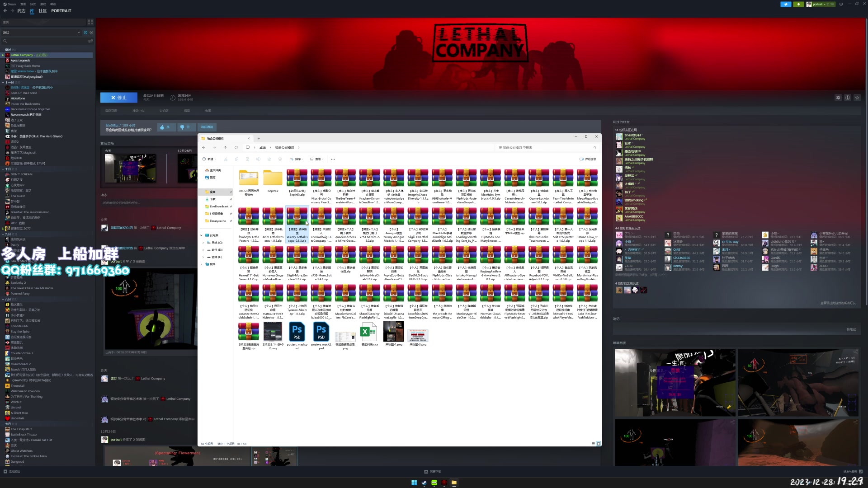Open Explorer more options ellipsis
The image size is (868, 488).
click(x=333, y=159)
